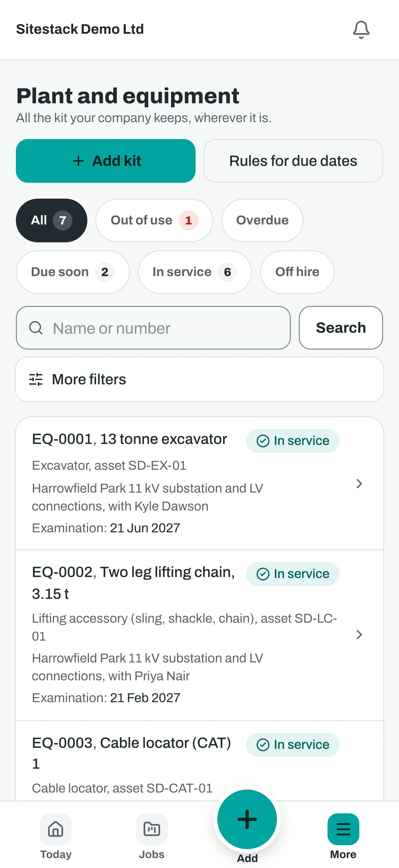Click examination date 21 Feb 2027
Screen dimensions: 399x868
(x=145, y=698)
